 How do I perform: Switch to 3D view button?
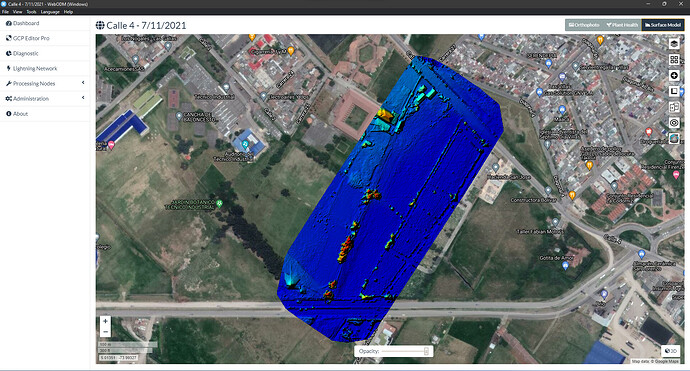[x=671, y=351]
